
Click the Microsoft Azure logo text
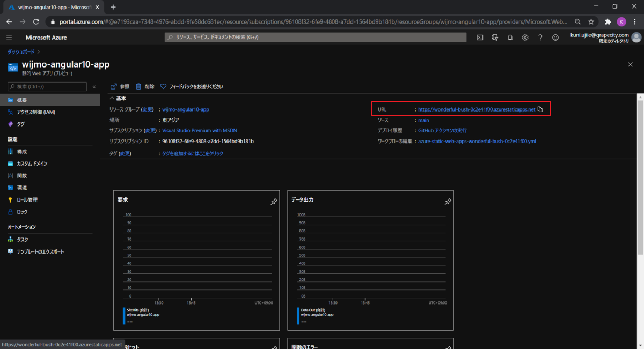(x=46, y=38)
